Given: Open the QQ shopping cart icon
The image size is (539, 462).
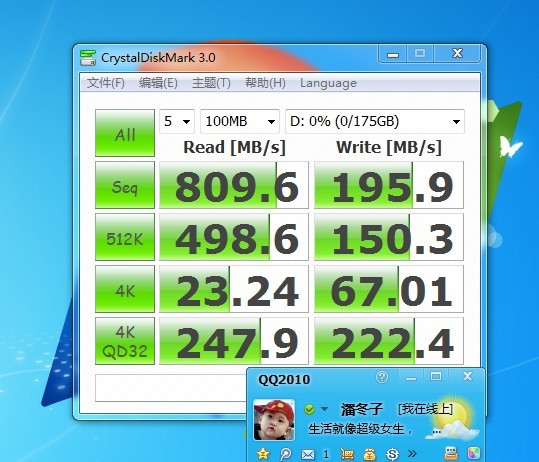Looking at the screenshot, I should (x=347, y=454).
